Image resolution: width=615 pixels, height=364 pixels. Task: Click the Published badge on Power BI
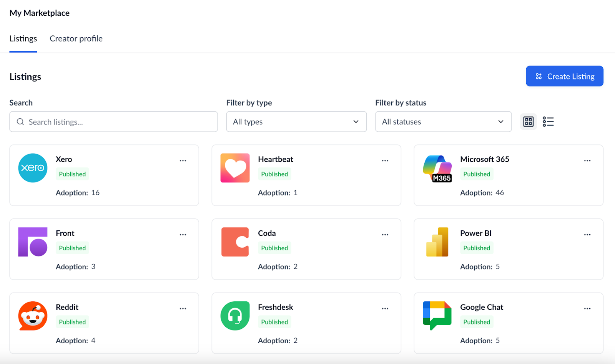477,248
